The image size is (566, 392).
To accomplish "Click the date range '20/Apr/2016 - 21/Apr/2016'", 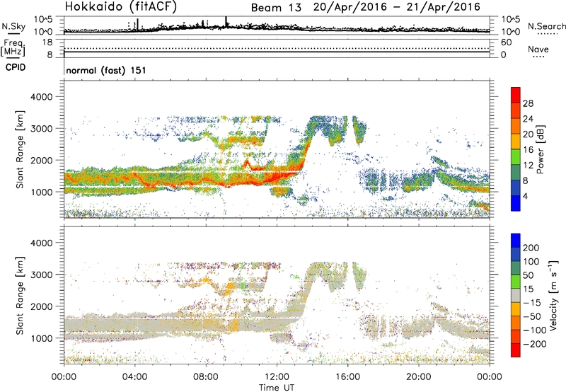I will 397,7.
